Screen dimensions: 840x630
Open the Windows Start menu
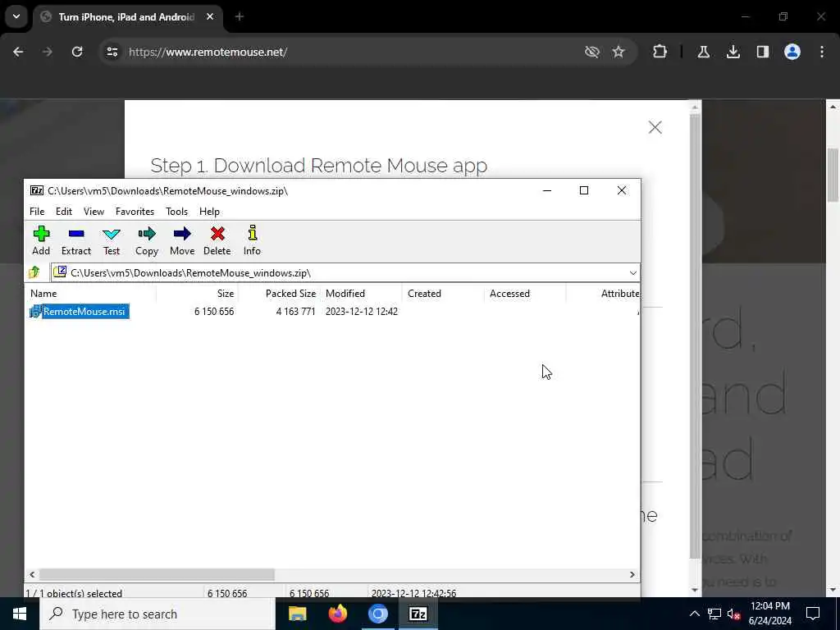point(20,614)
